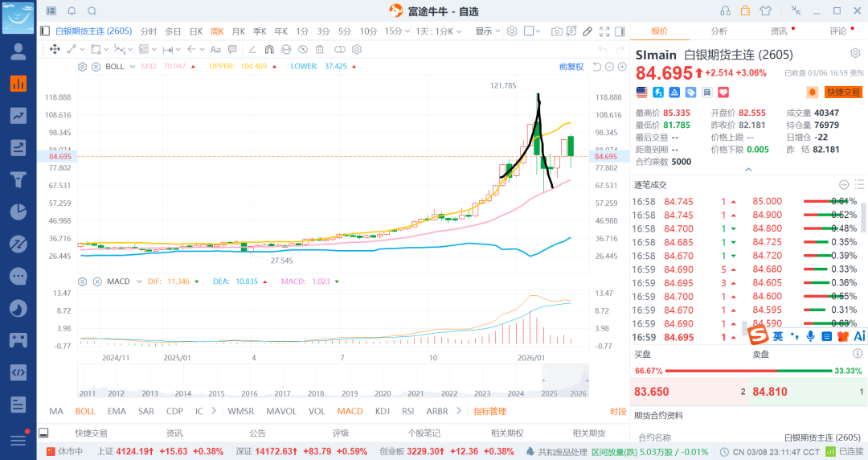
Task: Select the text annotation Aa tool
Action: tap(215, 49)
